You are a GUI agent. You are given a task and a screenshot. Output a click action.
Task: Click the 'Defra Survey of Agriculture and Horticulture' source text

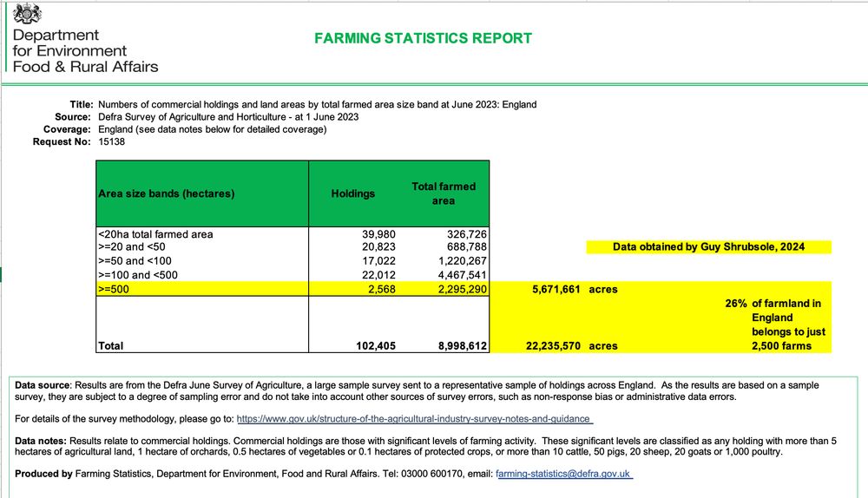pyautogui.click(x=228, y=117)
